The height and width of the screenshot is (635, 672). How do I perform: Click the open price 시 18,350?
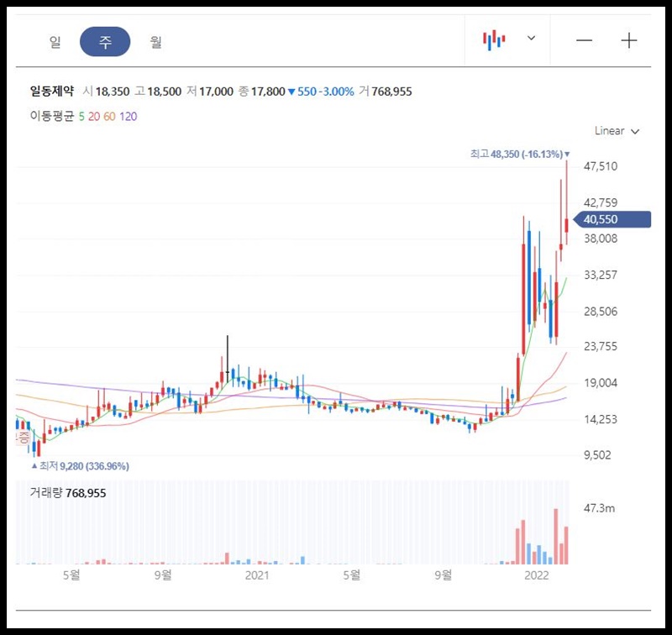click(107, 92)
